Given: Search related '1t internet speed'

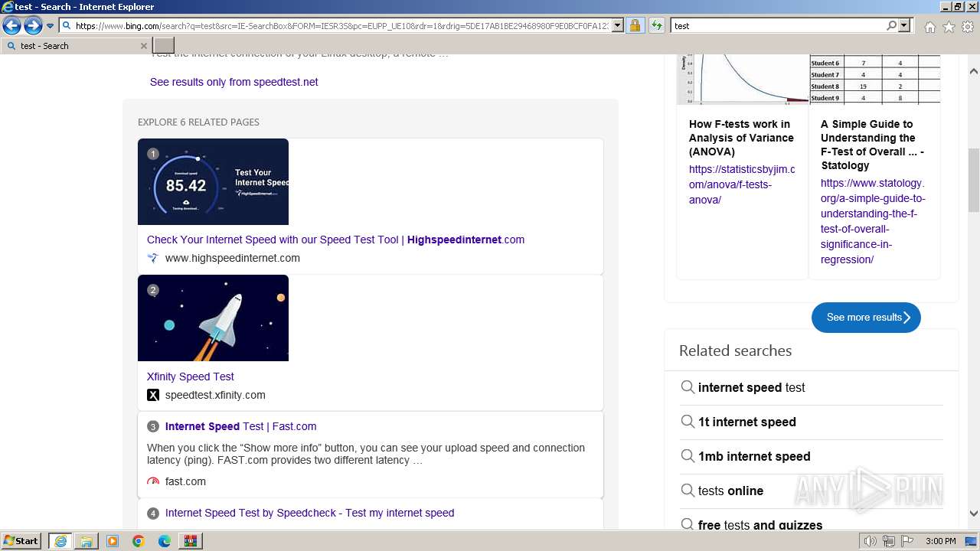Looking at the screenshot, I should coord(746,422).
